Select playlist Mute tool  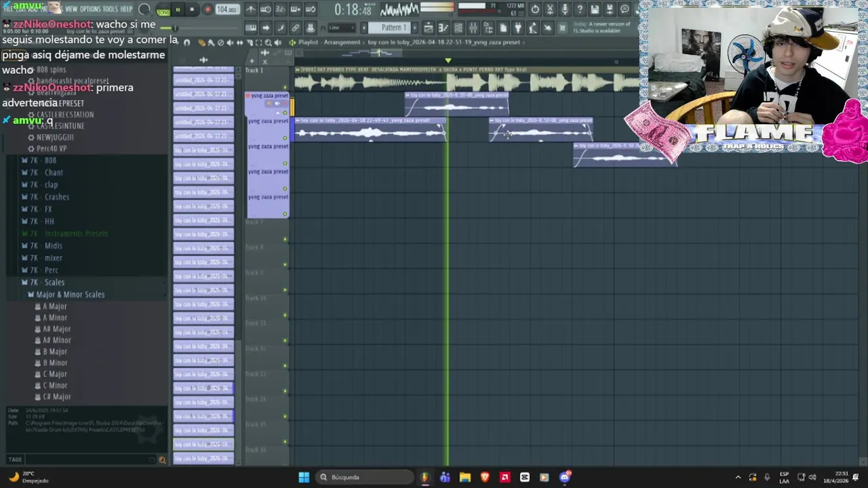(230, 42)
